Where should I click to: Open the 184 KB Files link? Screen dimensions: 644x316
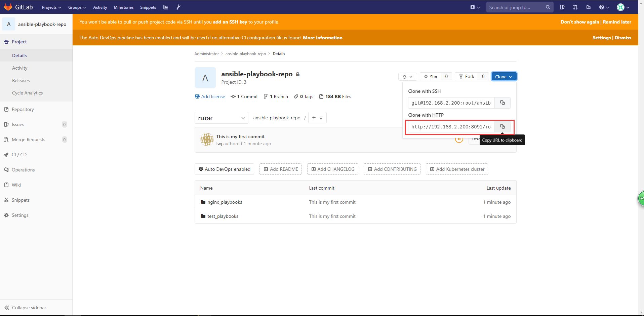pos(335,96)
